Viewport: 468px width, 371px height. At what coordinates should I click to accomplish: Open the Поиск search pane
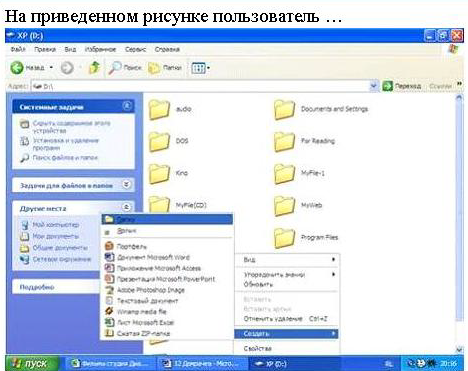(x=125, y=68)
